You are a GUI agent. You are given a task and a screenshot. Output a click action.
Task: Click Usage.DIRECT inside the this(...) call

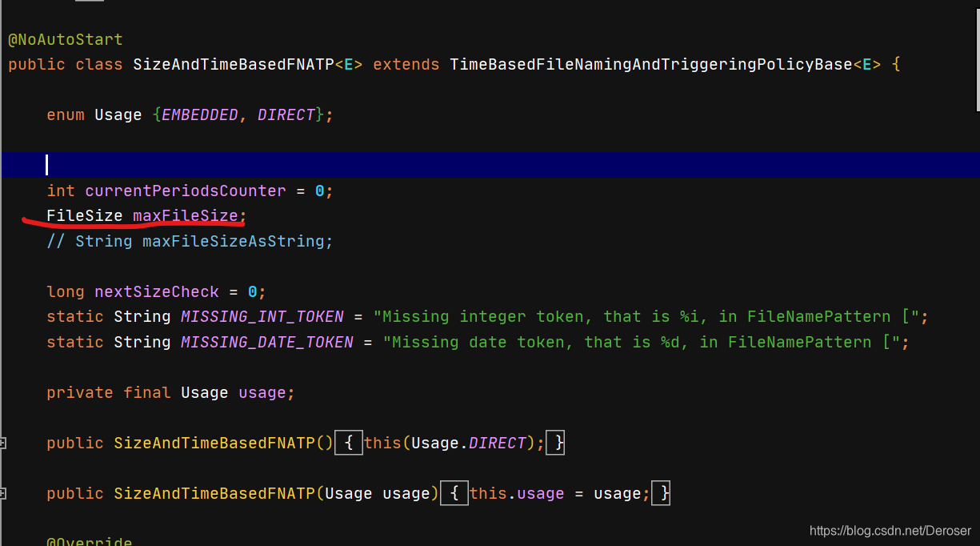click(469, 443)
